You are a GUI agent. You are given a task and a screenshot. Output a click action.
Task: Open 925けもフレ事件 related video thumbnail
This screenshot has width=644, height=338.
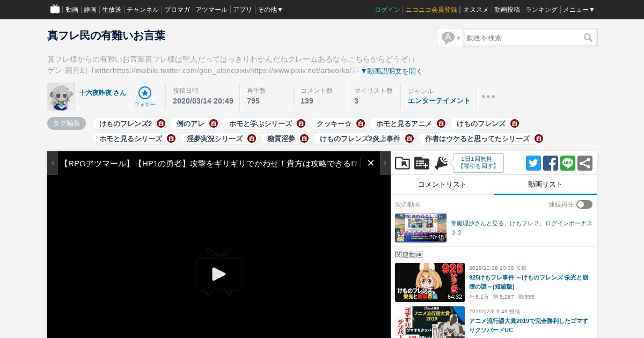tap(430, 282)
